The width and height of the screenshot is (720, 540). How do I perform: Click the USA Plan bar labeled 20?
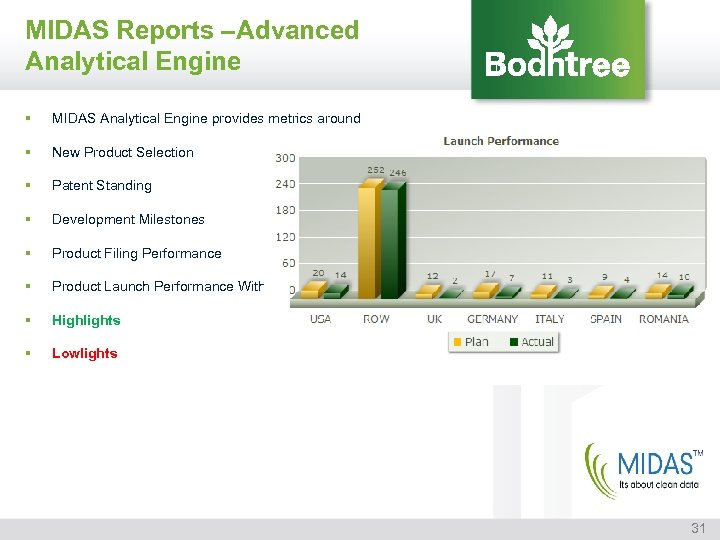point(314,291)
